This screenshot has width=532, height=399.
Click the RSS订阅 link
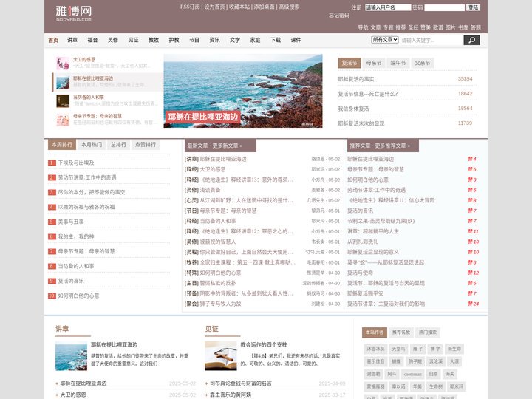click(x=190, y=7)
